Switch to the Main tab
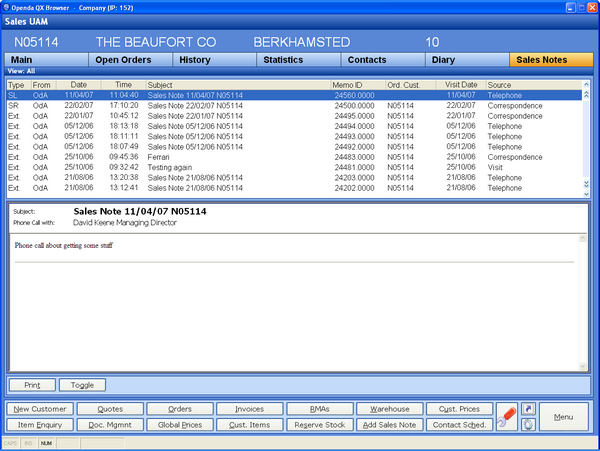 tap(46, 60)
